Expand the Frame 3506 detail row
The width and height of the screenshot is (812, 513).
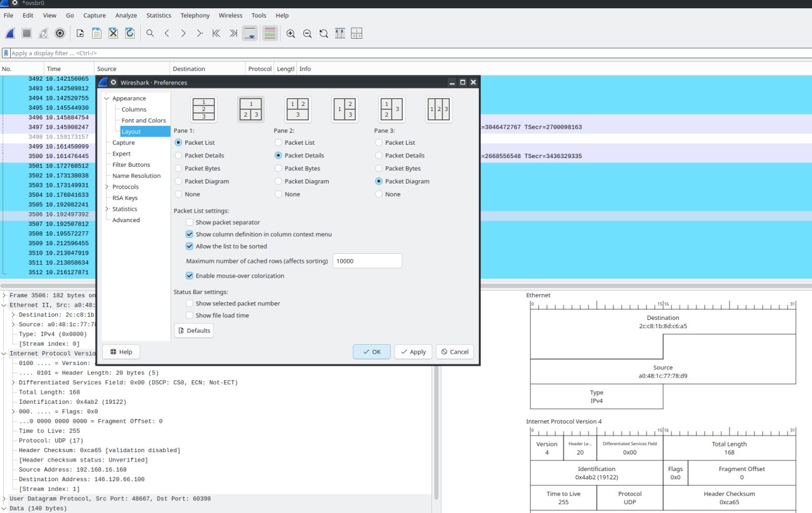click(4, 295)
